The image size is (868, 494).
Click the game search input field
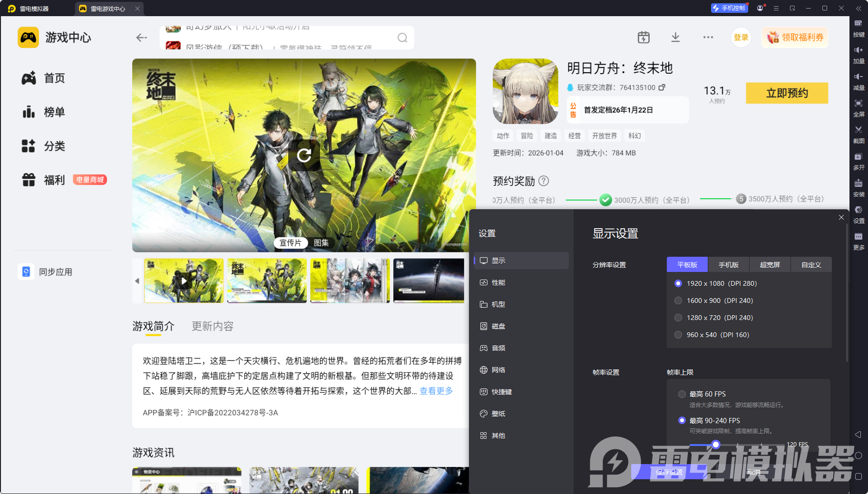pos(285,38)
